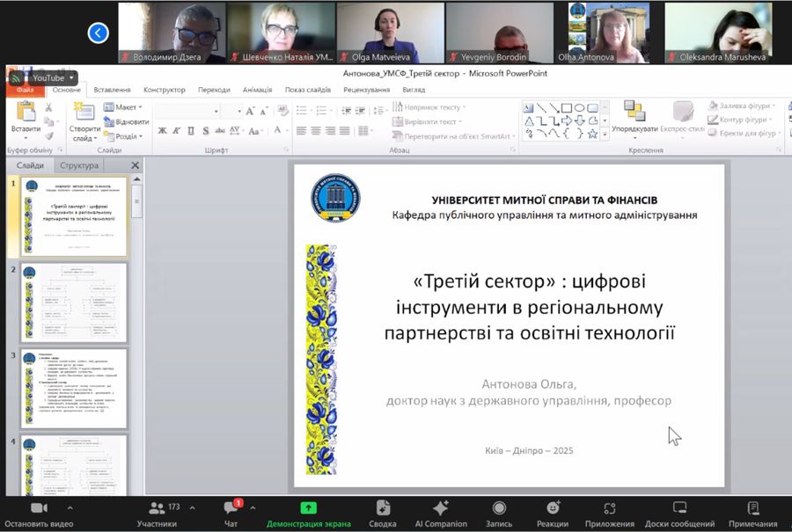
Task: Open Whiteboards (Доски сообщений)
Action: (x=679, y=514)
